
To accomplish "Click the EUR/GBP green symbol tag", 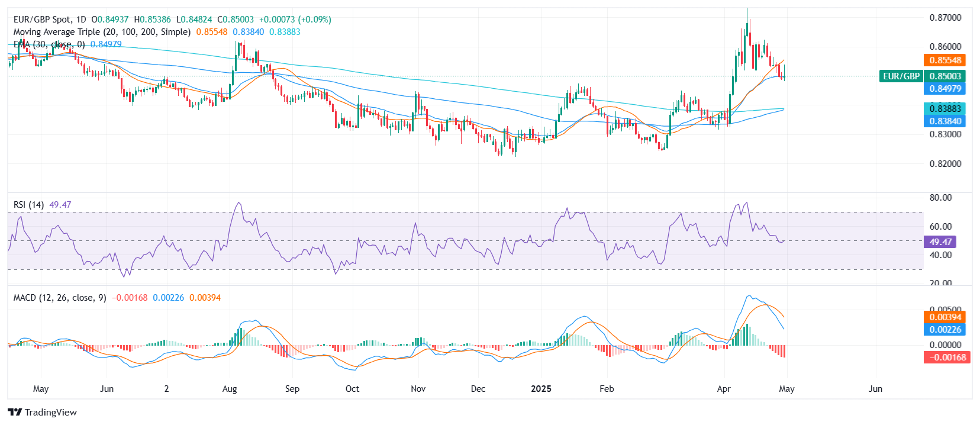I will [x=901, y=76].
